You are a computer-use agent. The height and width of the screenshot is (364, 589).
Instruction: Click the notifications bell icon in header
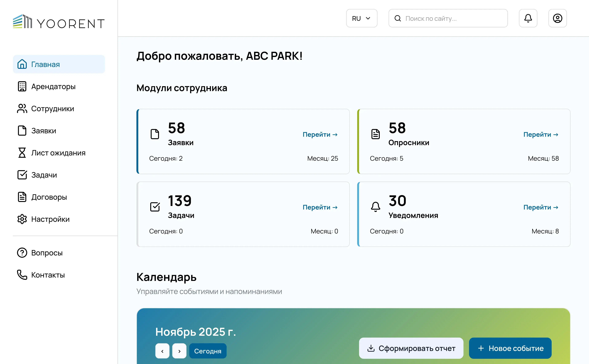[x=528, y=18]
